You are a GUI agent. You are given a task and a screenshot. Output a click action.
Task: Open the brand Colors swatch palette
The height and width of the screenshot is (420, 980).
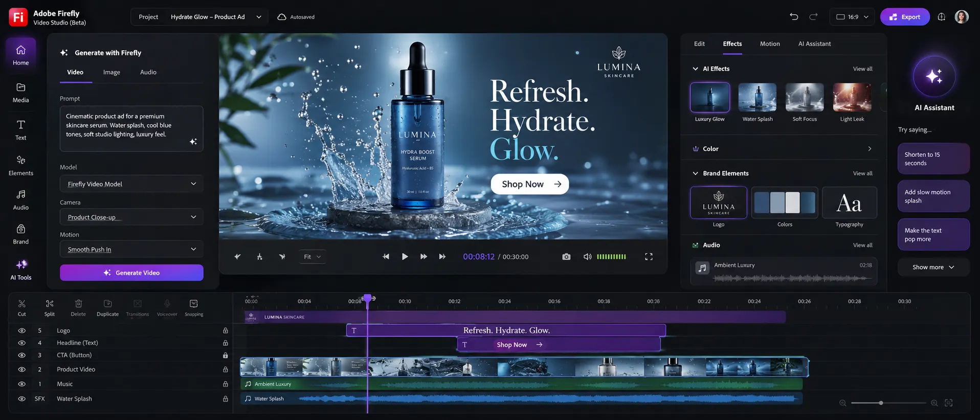tap(785, 203)
